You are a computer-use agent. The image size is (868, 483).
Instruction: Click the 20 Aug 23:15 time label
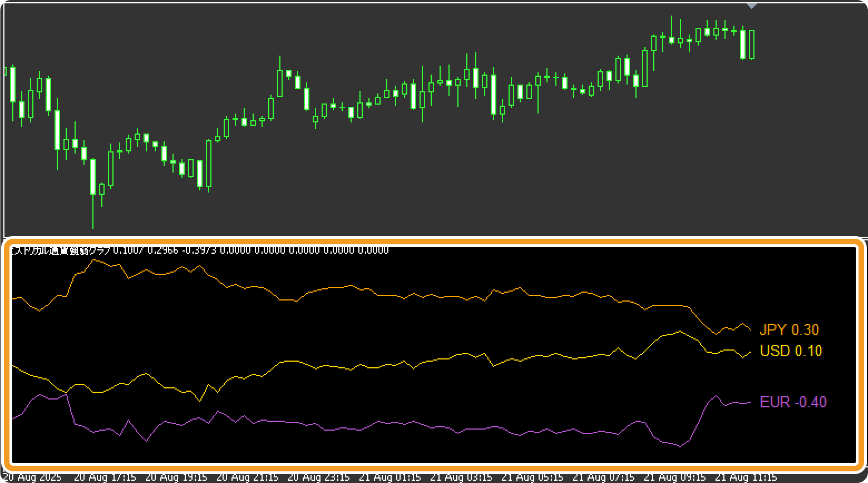point(319,477)
